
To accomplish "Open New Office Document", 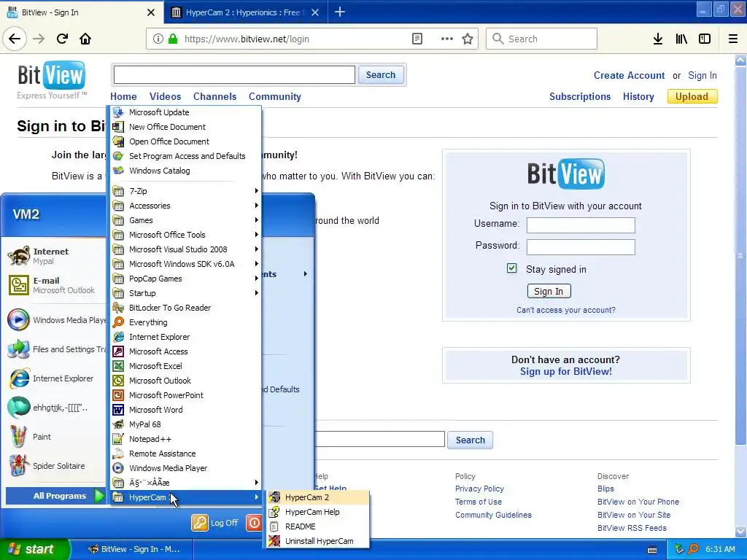I will [186, 127].
